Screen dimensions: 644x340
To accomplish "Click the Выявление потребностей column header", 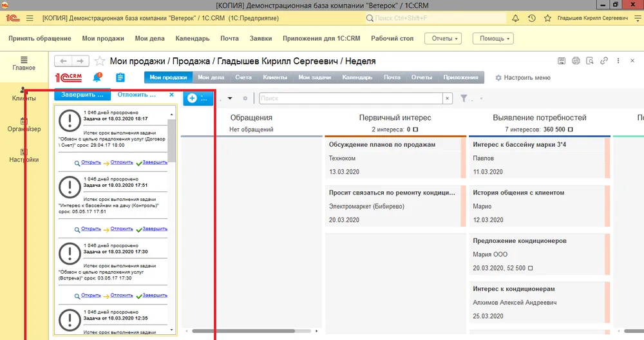I will [539, 118].
